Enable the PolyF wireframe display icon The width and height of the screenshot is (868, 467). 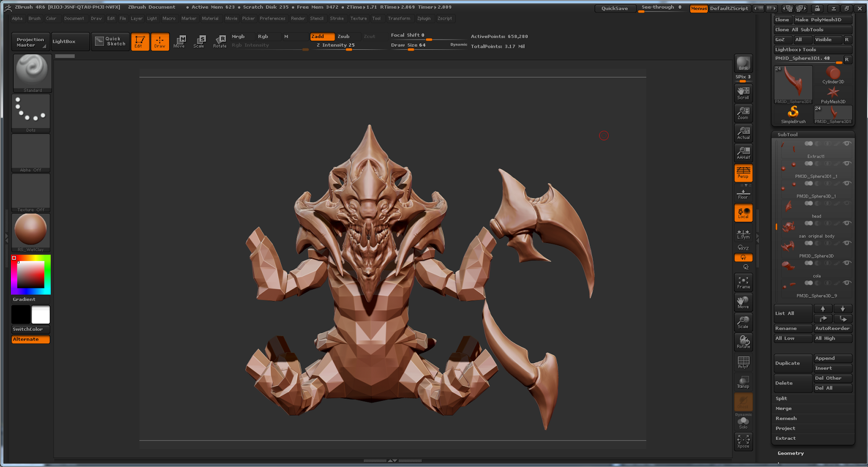[743, 362]
